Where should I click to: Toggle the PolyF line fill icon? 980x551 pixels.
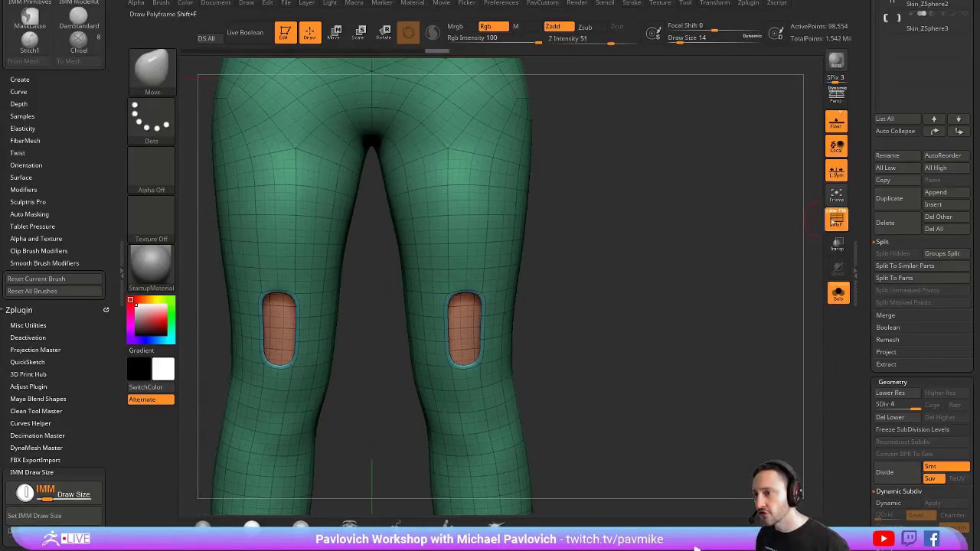click(836, 220)
